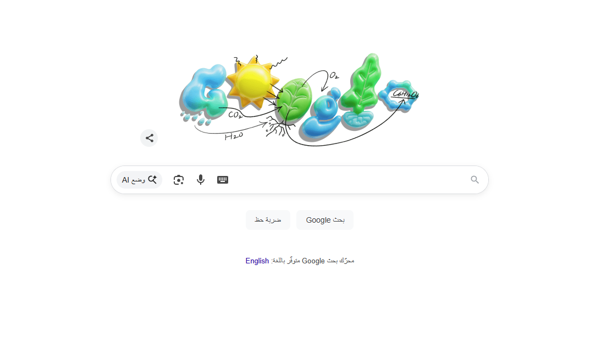Click the بحث Google search button
The width and height of the screenshot is (607, 364).
coord(325,220)
